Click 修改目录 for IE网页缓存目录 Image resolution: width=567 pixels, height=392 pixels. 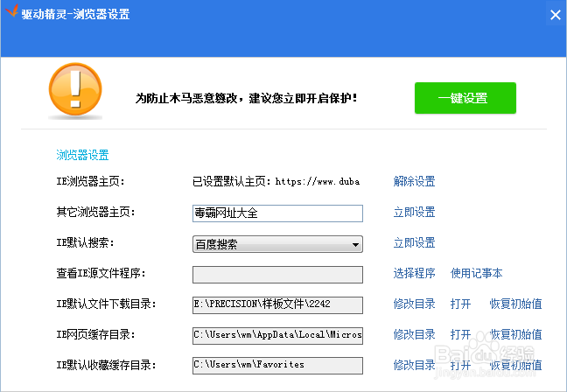pos(414,334)
